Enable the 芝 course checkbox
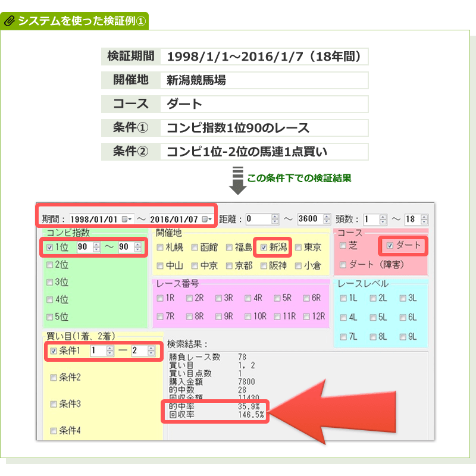This screenshot has height=476, width=476. pos(343,245)
